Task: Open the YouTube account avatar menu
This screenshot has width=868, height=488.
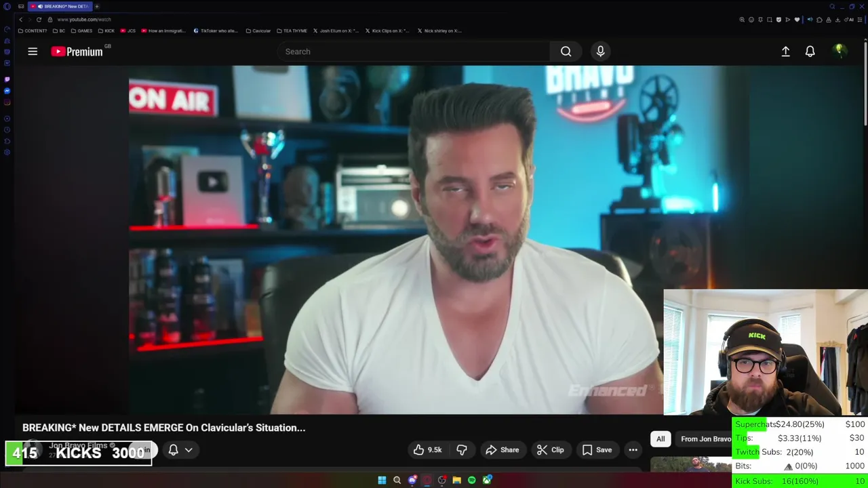Action: pos(839,51)
